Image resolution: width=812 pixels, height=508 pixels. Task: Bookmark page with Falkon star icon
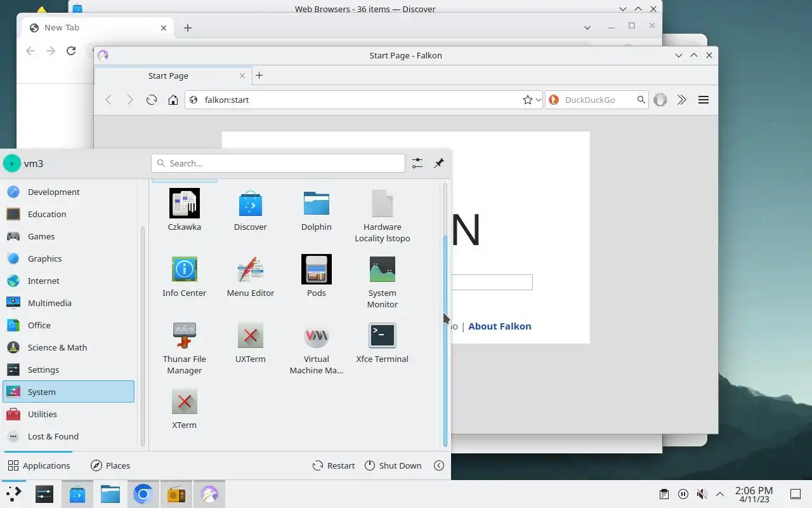click(527, 100)
